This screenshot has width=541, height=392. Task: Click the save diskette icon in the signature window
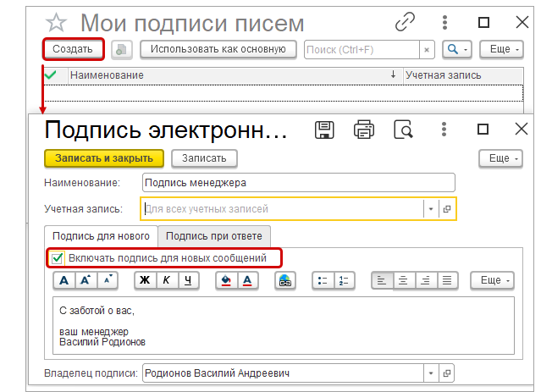(x=324, y=130)
